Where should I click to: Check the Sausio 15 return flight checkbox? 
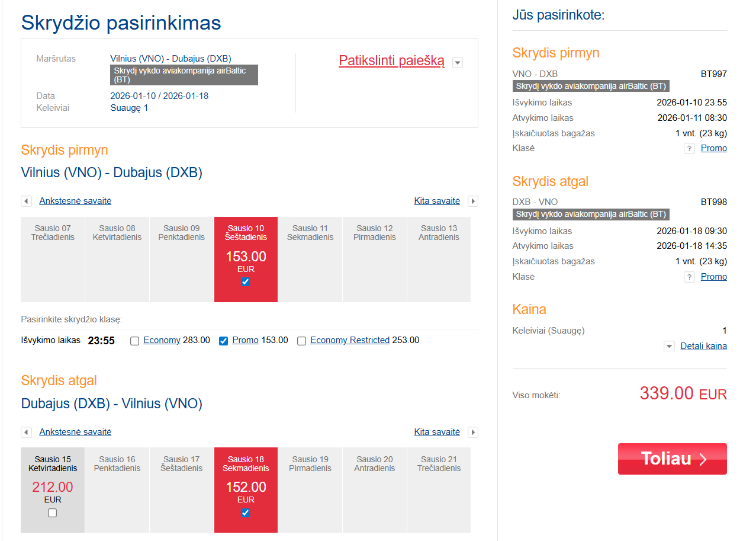click(53, 513)
